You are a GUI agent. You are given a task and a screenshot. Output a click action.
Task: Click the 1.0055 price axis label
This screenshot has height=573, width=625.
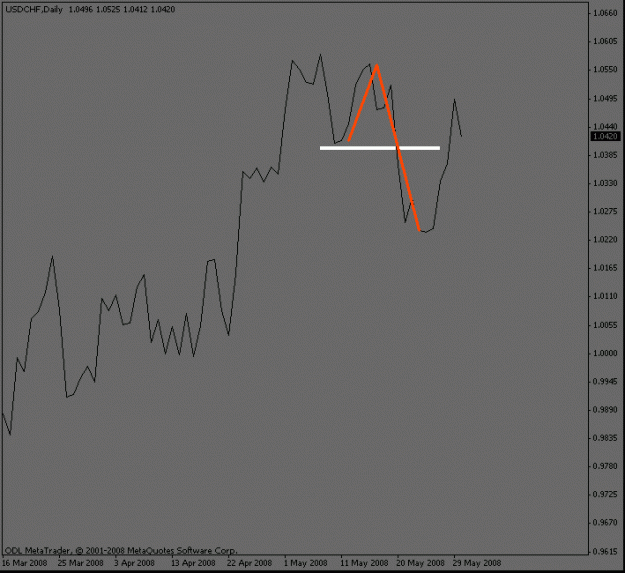605,325
